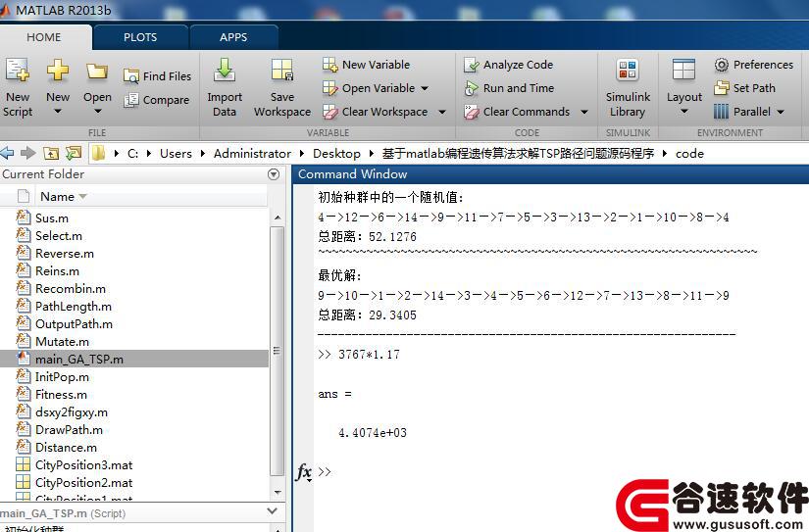The height and width of the screenshot is (532, 809).
Task: Select Select.m file
Action: coord(58,235)
